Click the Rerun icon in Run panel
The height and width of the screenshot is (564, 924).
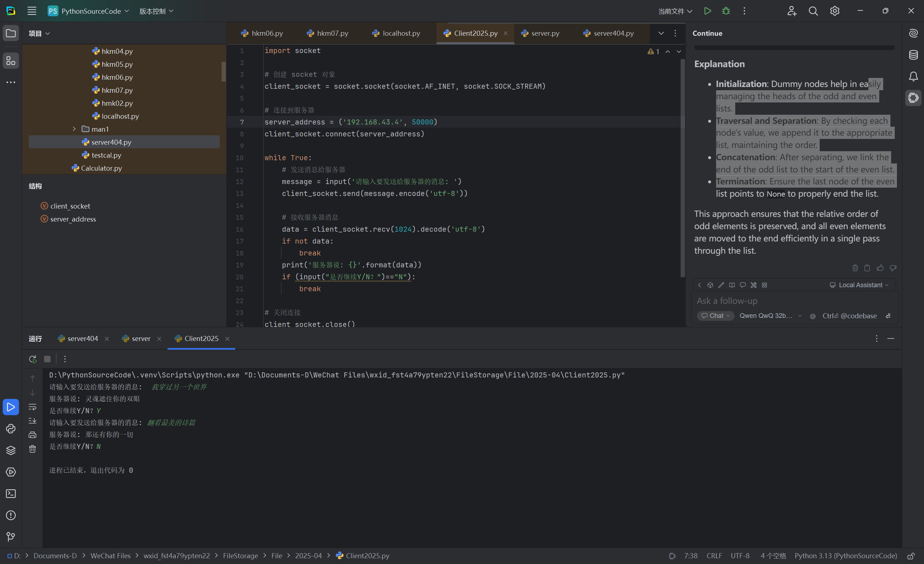point(32,359)
